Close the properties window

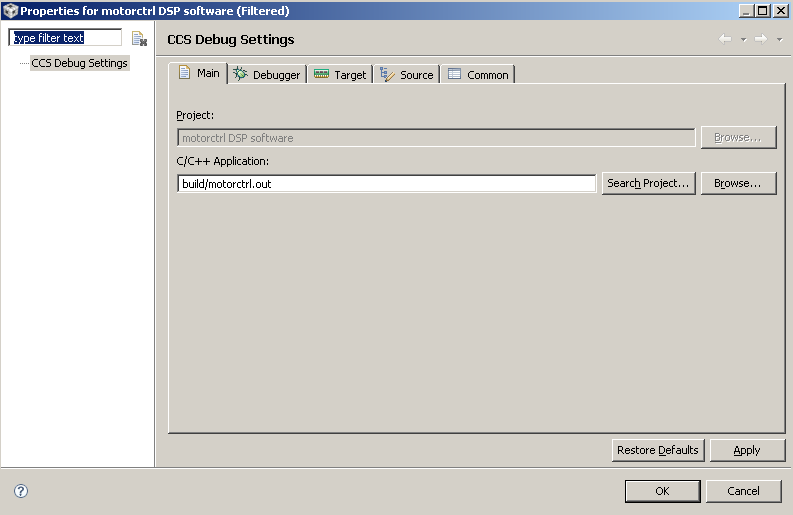coord(781,11)
